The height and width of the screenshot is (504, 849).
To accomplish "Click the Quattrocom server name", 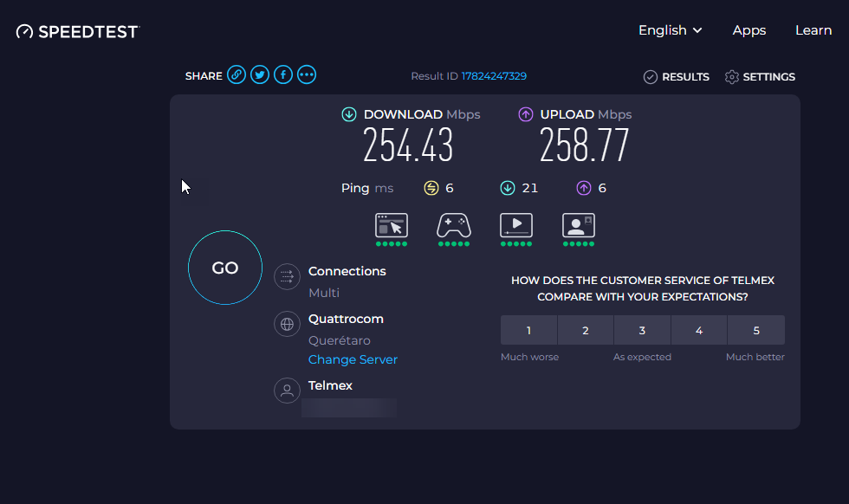I will click(x=346, y=319).
